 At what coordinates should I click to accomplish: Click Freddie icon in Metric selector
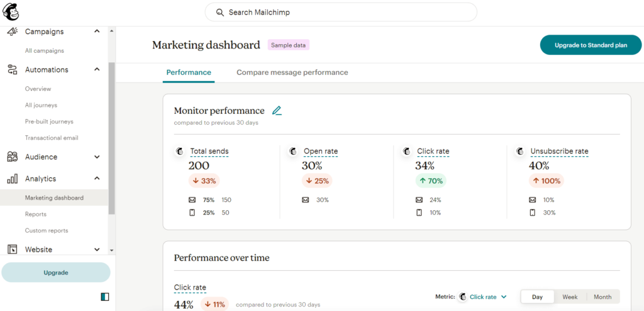pyautogui.click(x=463, y=297)
